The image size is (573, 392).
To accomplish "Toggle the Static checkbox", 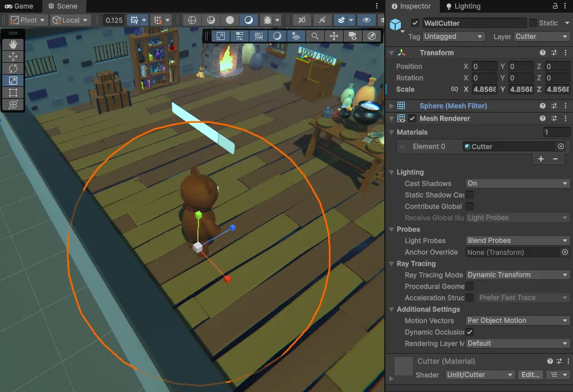I will click(x=533, y=23).
